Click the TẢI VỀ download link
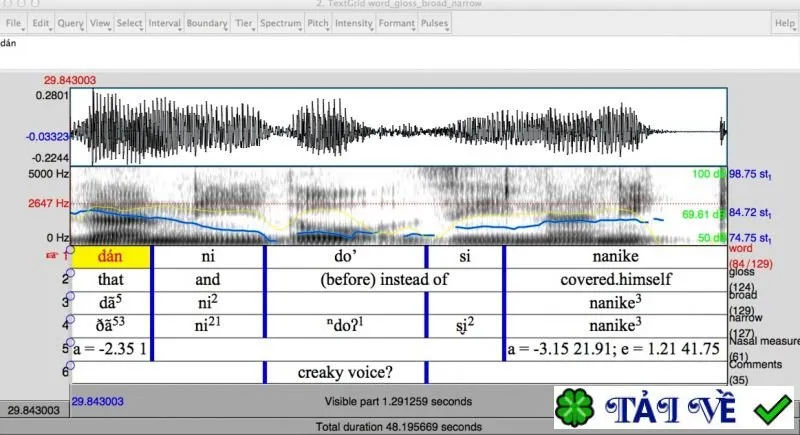The image size is (800, 435). [670, 409]
